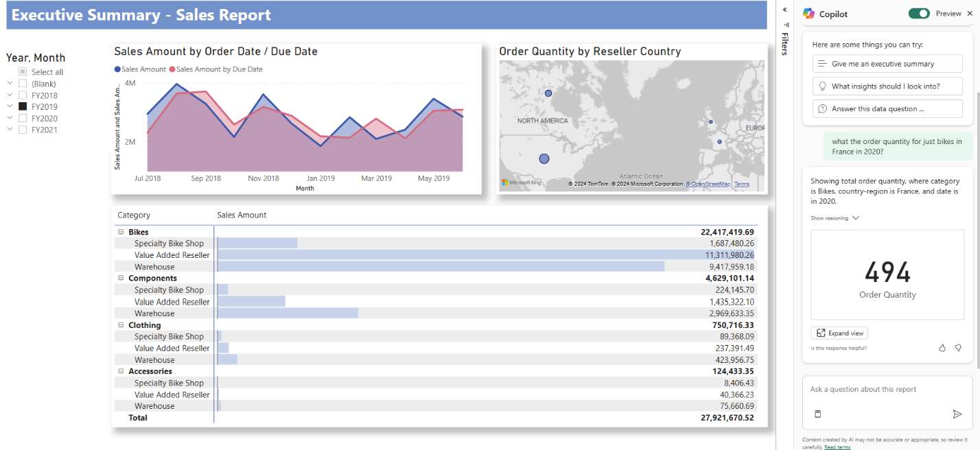The image size is (980, 450).
Task: Click the thumbs up feedback icon
Action: click(942, 348)
